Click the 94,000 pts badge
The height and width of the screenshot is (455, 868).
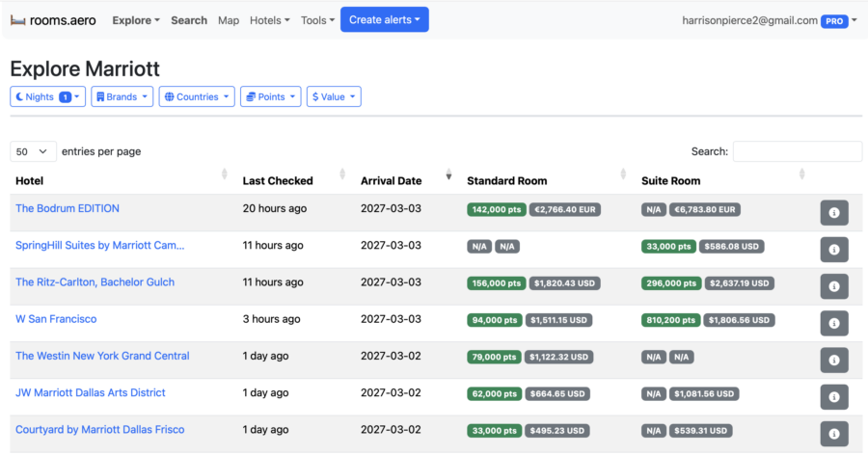(x=495, y=320)
